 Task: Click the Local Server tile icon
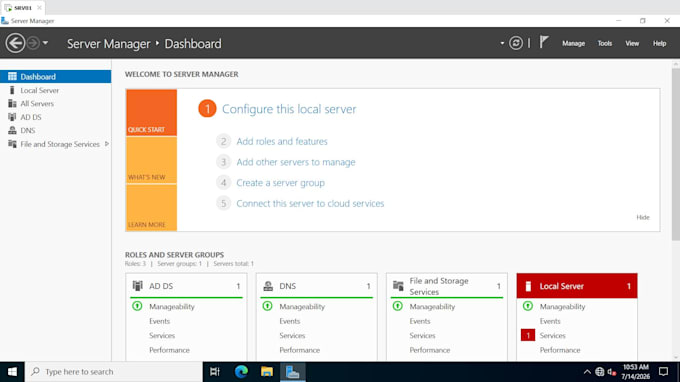pyautogui.click(x=528, y=286)
